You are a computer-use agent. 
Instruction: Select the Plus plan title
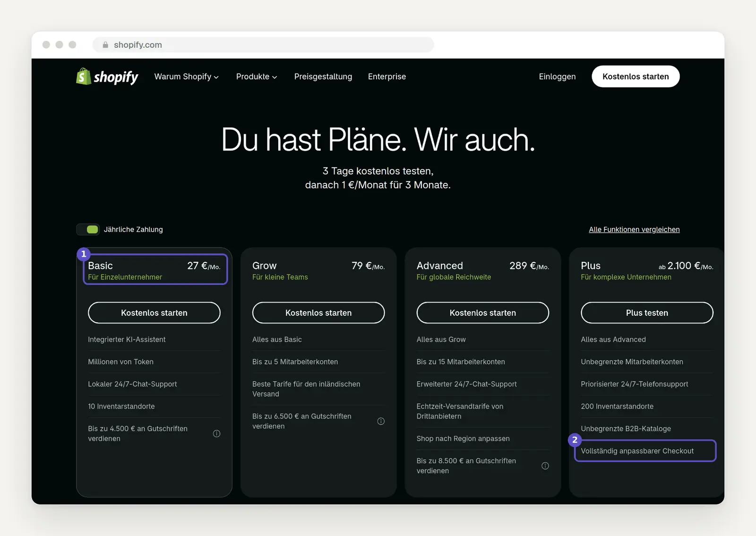click(591, 266)
